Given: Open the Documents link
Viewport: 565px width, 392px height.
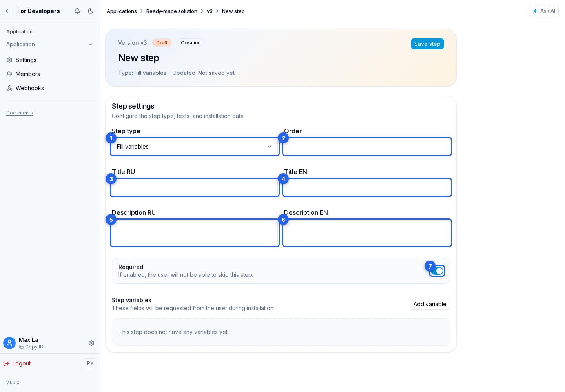Looking at the screenshot, I should (20, 113).
